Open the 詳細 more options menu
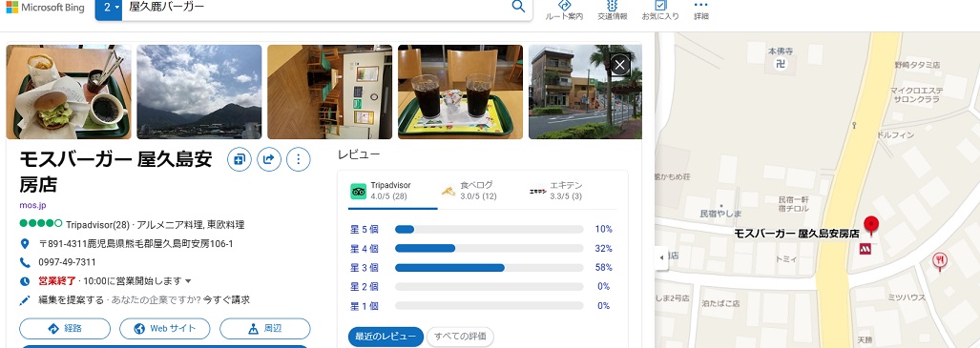 click(x=701, y=10)
